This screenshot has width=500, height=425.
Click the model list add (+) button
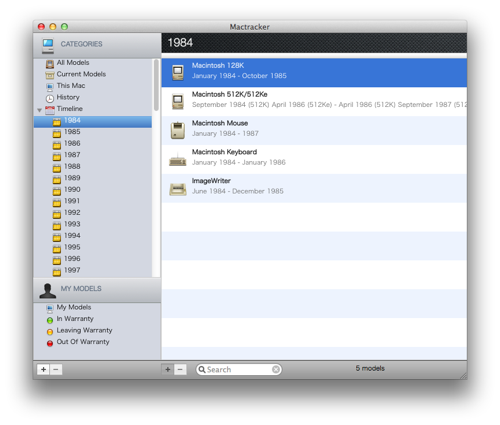click(x=168, y=369)
